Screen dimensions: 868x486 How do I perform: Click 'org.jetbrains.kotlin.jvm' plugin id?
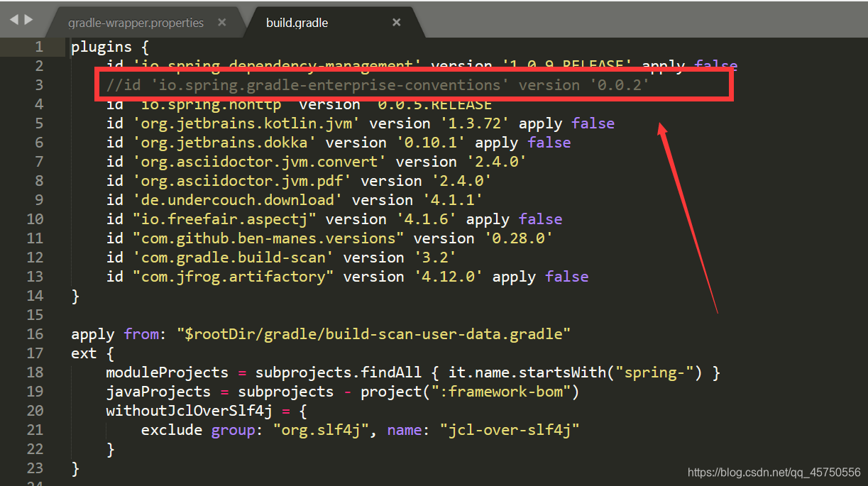246,123
